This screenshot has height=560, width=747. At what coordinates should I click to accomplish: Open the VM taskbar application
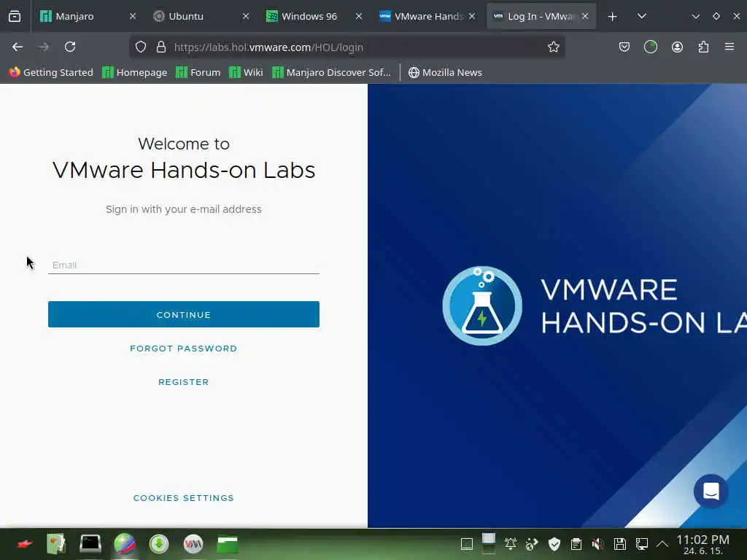click(x=193, y=544)
